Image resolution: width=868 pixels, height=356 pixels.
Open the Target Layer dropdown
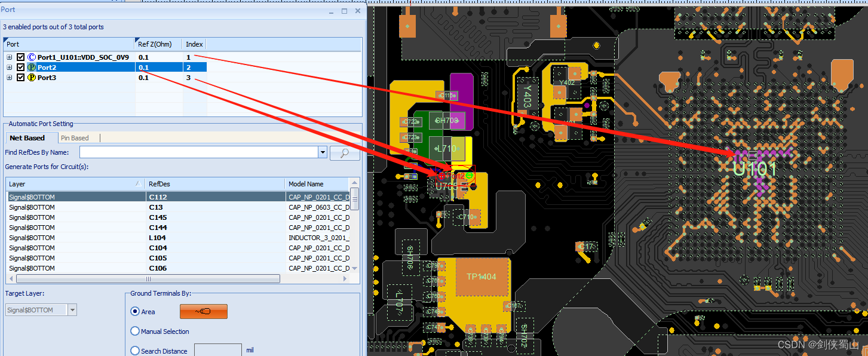(x=73, y=309)
